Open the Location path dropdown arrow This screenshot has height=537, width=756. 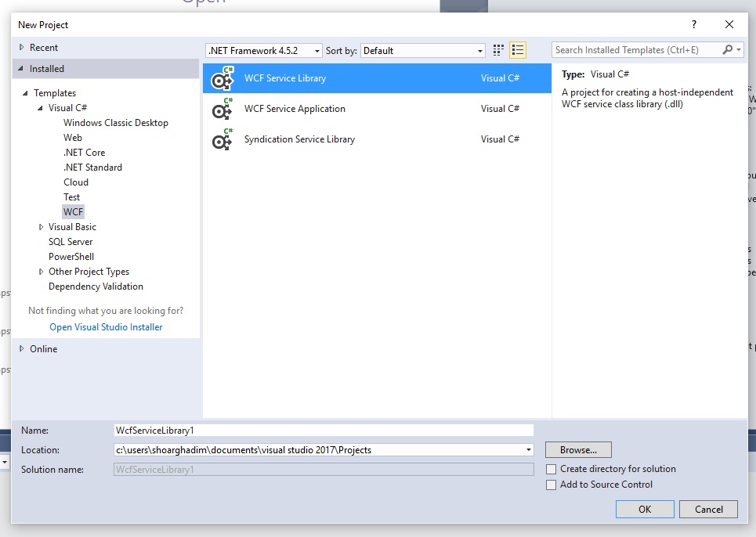point(529,450)
